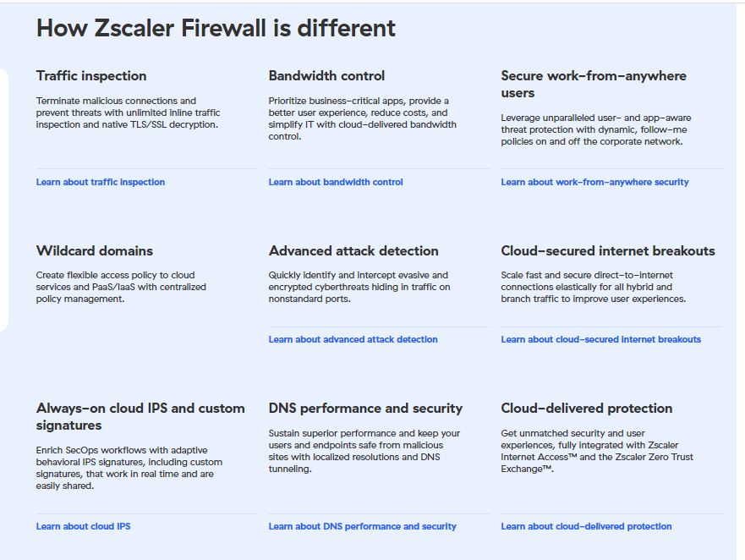Click the DNS performance and security heading
The height and width of the screenshot is (560, 745).
[365, 408]
